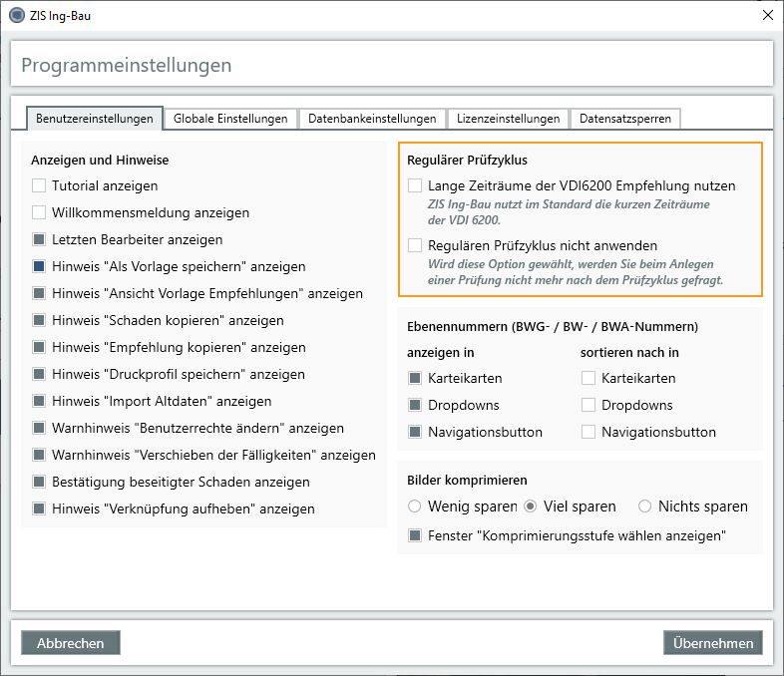Close the Programmeinstellungen dialog window
Viewport: 784px width, 676px height.
[768, 16]
